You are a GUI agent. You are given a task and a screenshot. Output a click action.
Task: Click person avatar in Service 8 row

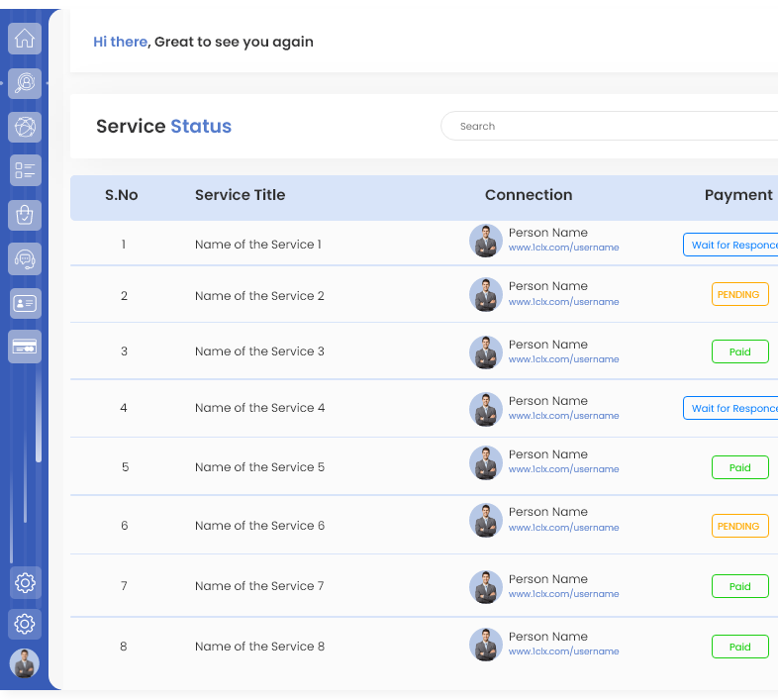pos(486,645)
